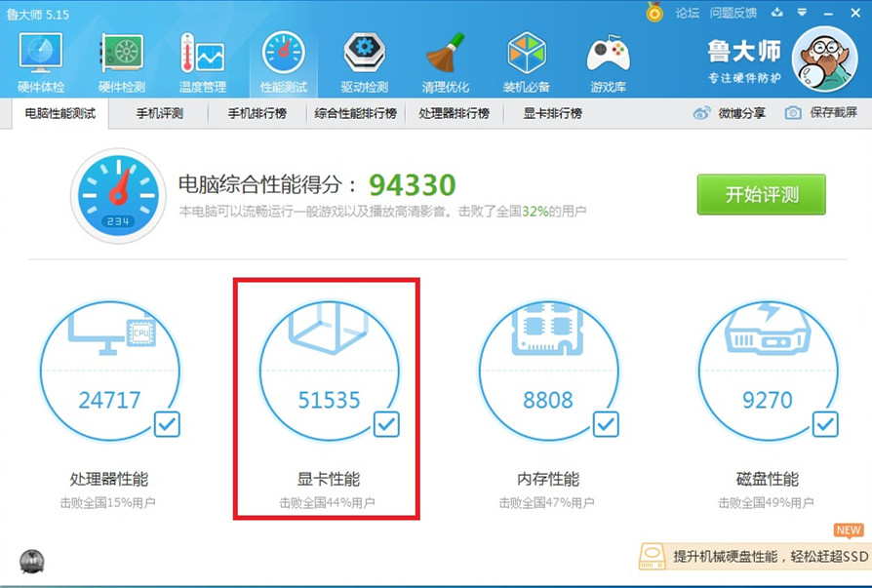Switch to 手机评测 tab
The width and height of the screenshot is (872, 588).
point(160,113)
